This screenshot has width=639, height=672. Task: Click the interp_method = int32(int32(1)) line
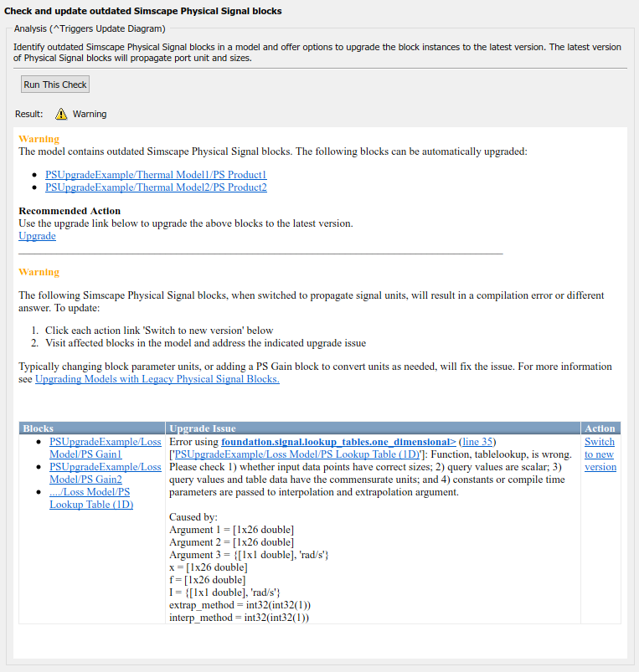click(x=239, y=617)
